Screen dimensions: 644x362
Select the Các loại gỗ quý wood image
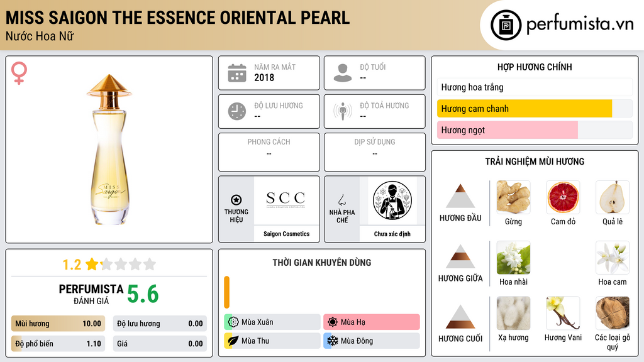(x=613, y=314)
